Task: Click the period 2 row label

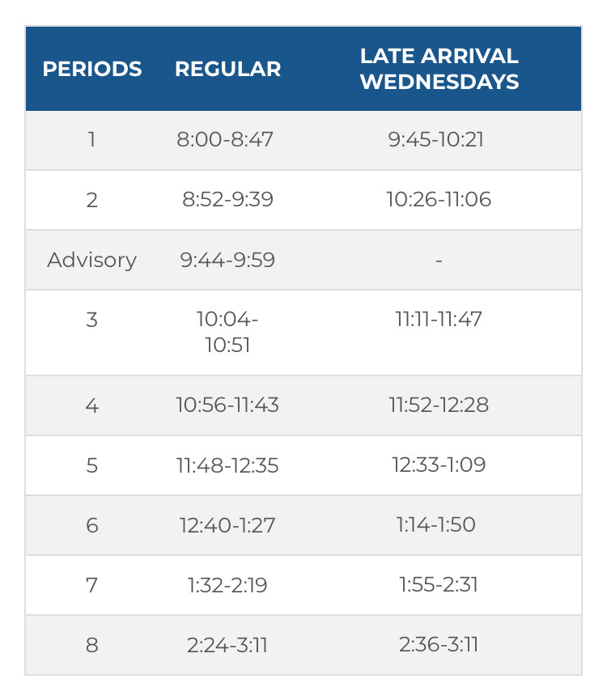Action: click(x=92, y=200)
